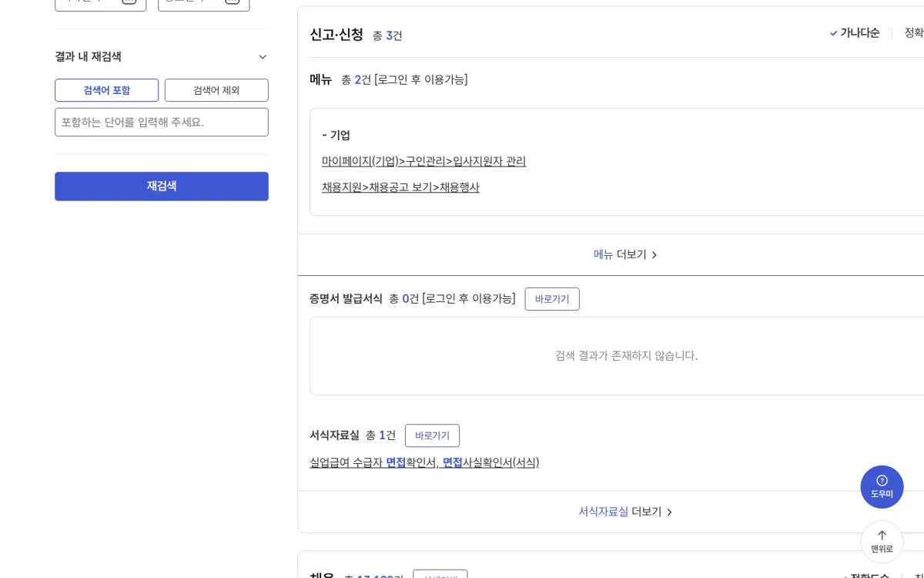
Task: Select the 검색어 제외 option
Action: pyautogui.click(x=216, y=90)
